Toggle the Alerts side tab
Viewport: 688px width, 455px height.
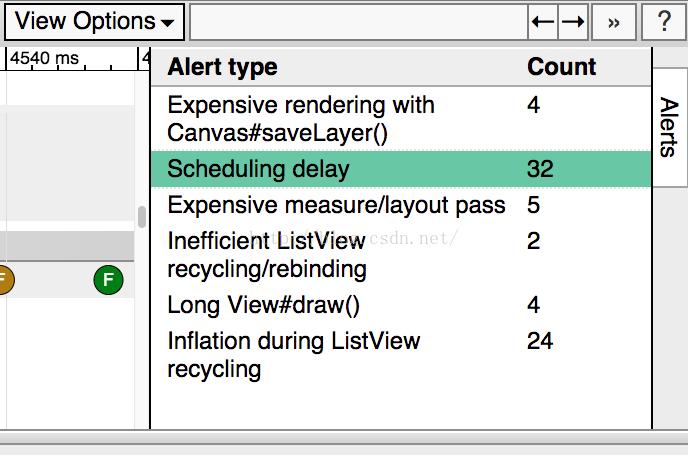(670, 127)
